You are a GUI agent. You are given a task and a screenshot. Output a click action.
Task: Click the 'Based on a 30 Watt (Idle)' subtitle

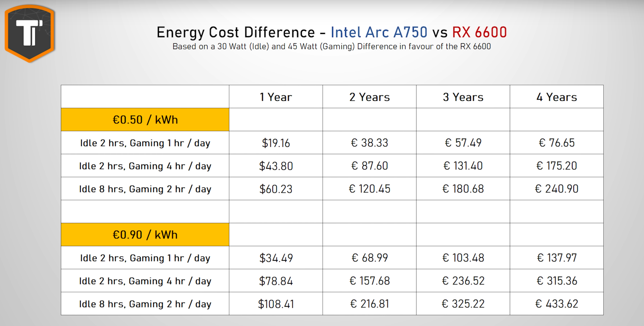332,46
